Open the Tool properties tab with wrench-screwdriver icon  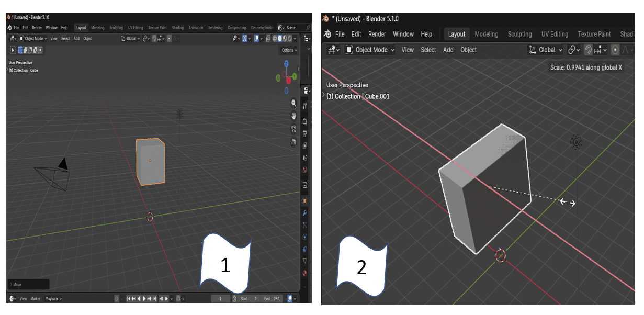[x=305, y=106]
